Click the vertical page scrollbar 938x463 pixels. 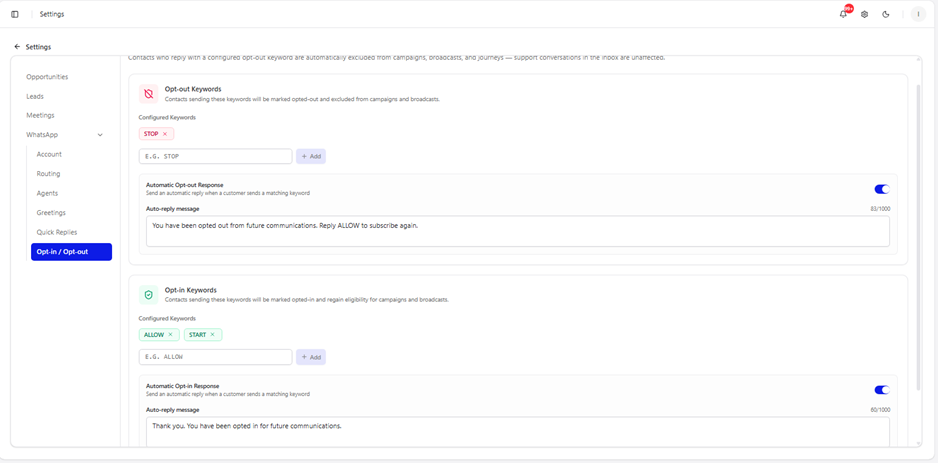click(919, 236)
